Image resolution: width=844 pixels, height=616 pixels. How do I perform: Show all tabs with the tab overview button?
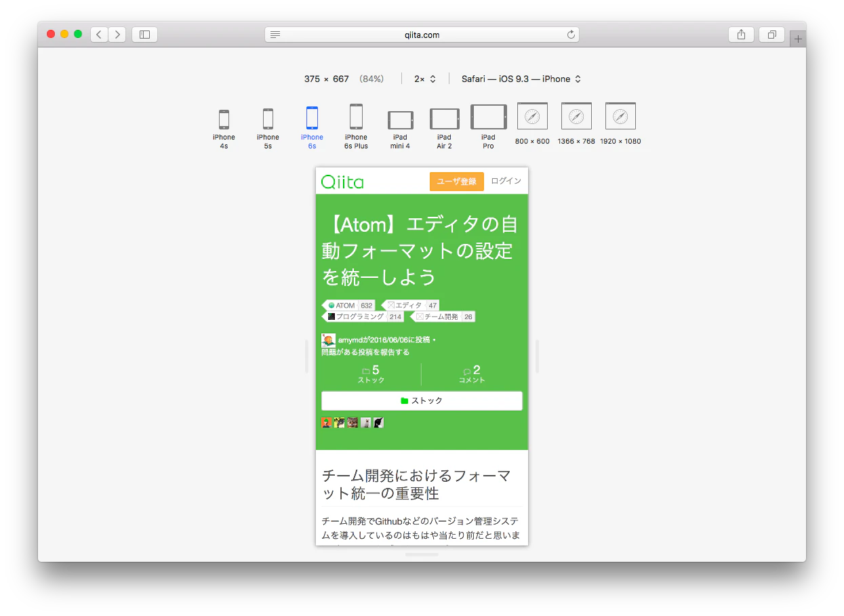[771, 35]
